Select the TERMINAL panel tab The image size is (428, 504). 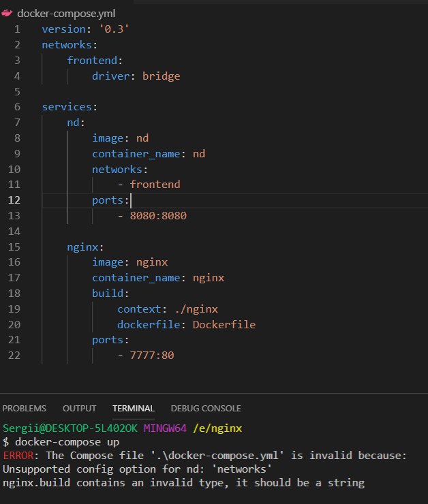[134, 408]
